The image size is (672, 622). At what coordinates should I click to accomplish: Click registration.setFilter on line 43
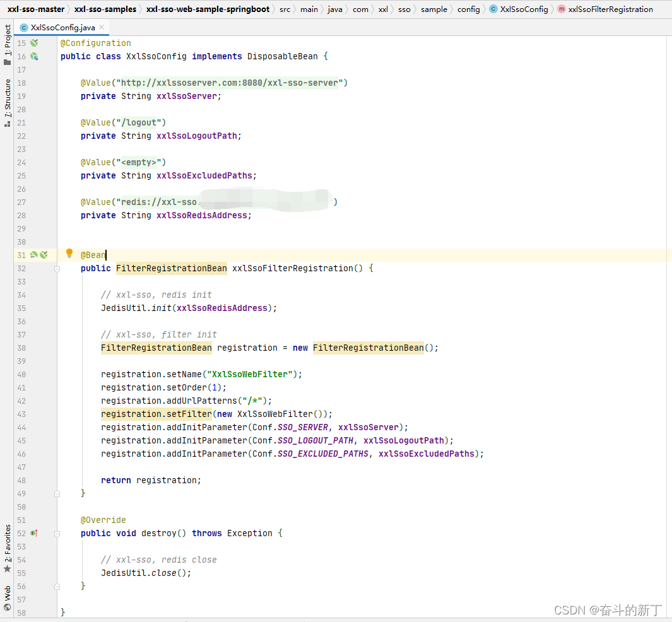click(x=156, y=414)
